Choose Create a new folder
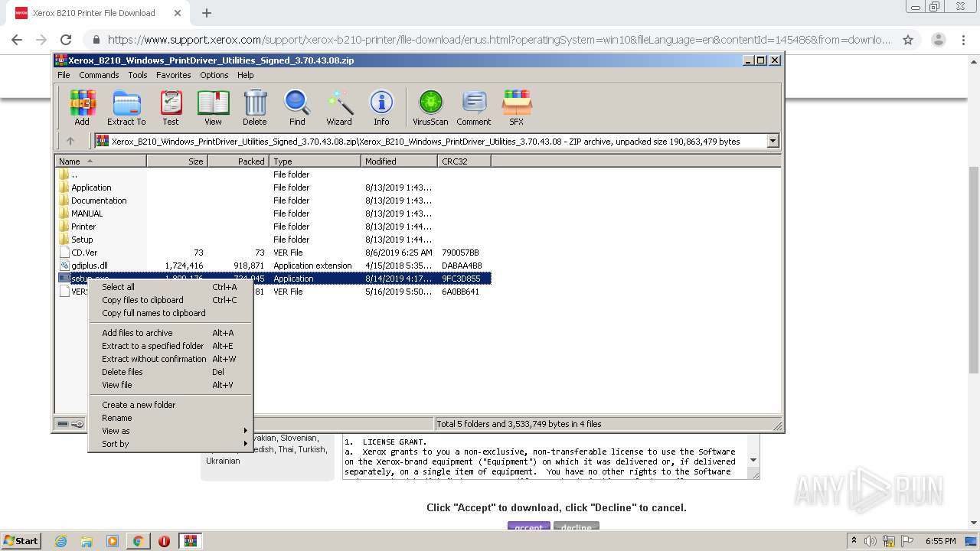Viewport: 980px width, 551px height. tap(170, 405)
